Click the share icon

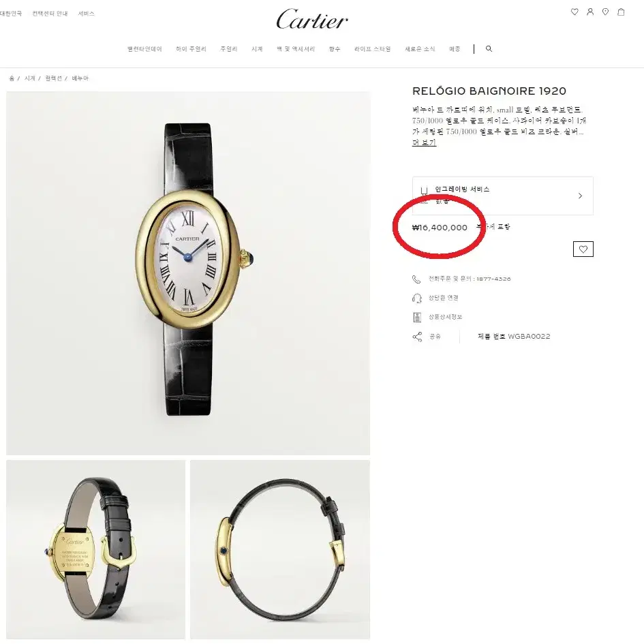point(417,337)
